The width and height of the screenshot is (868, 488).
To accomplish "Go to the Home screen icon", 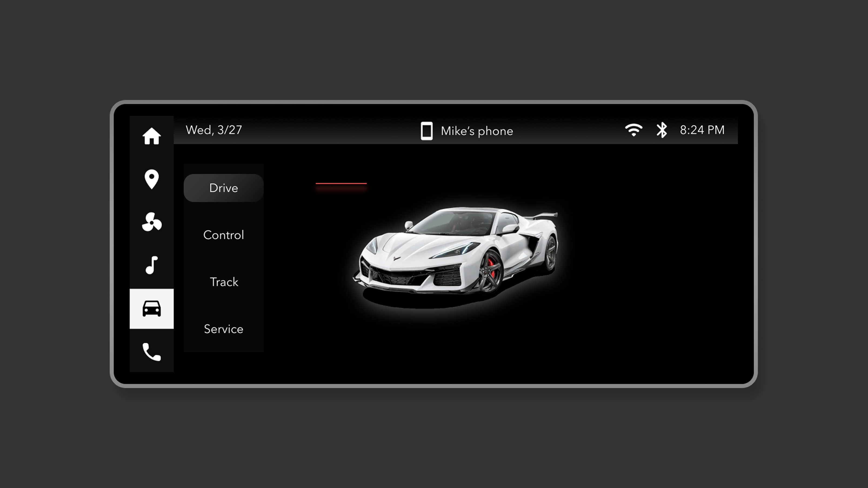I will coord(151,136).
